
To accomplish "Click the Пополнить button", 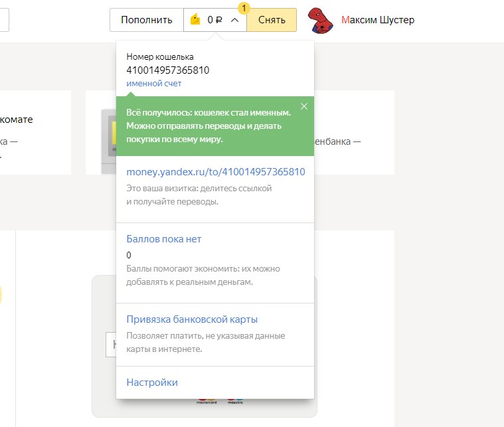I will click(147, 20).
